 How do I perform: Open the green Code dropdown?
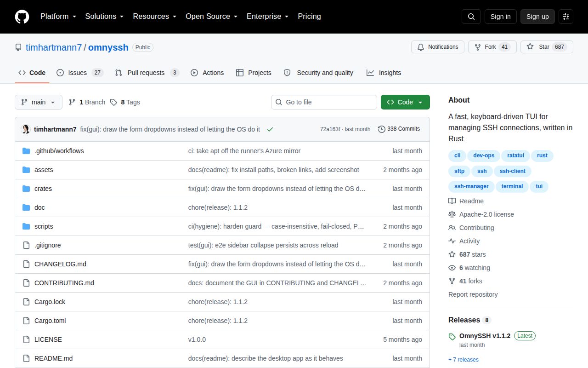(x=405, y=102)
